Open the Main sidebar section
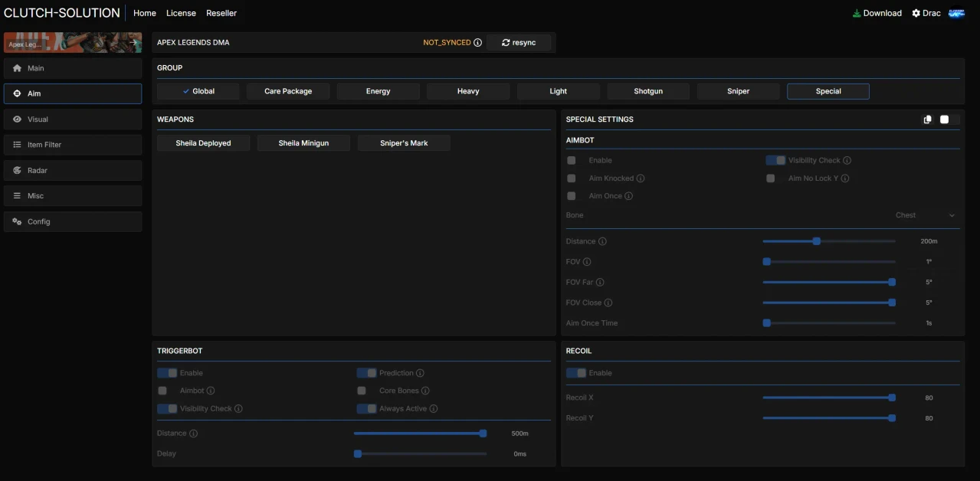This screenshot has width=980, height=481. [x=73, y=68]
